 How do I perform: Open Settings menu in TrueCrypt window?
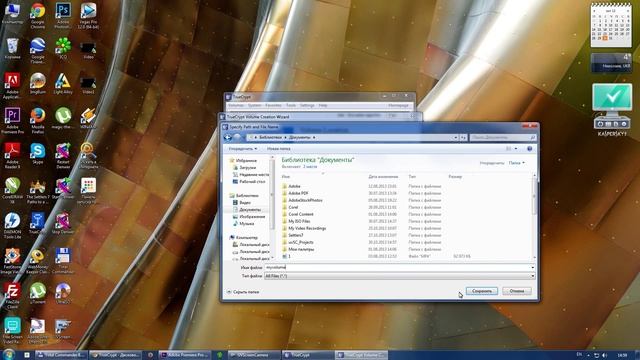[307, 105]
